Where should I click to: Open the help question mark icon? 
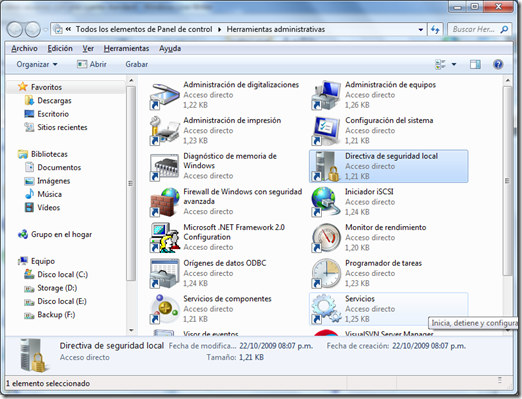pyautogui.click(x=498, y=64)
